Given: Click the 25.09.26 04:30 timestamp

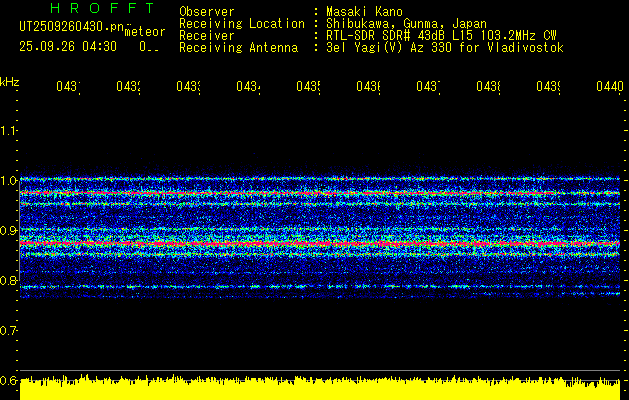Looking at the screenshot, I should tap(68, 46).
